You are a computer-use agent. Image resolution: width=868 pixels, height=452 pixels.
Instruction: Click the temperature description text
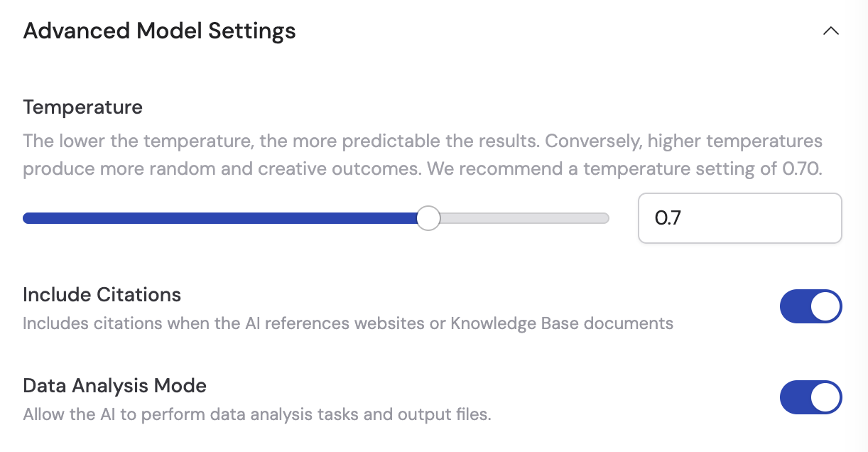pos(423,154)
